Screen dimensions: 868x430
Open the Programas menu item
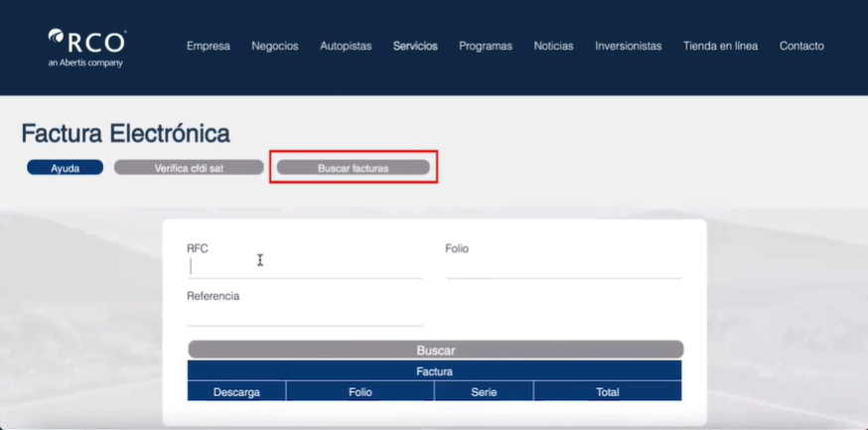point(486,46)
